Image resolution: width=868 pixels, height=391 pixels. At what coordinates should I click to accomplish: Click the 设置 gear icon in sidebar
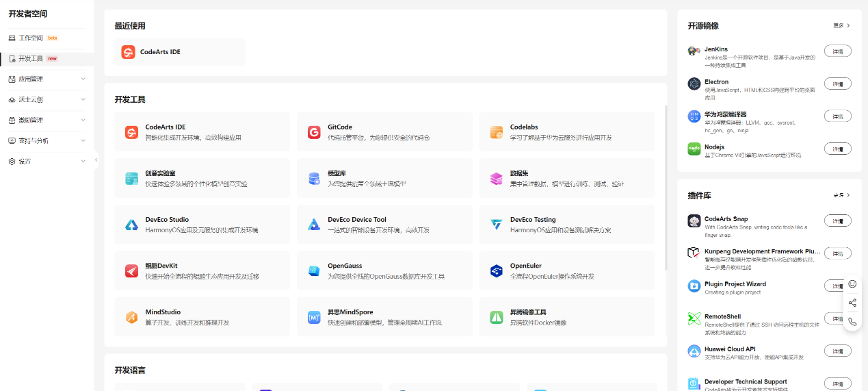click(12, 161)
